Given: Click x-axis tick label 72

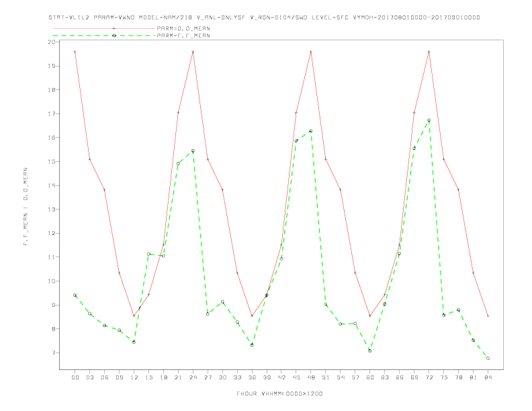Looking at the screenshot, I should click(429, 377).
